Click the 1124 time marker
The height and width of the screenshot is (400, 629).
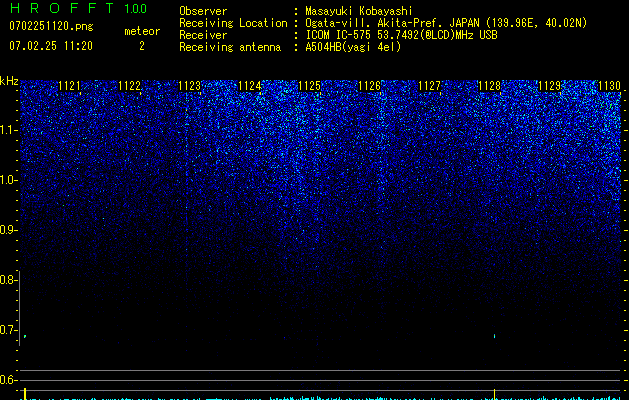coord(250,86)
